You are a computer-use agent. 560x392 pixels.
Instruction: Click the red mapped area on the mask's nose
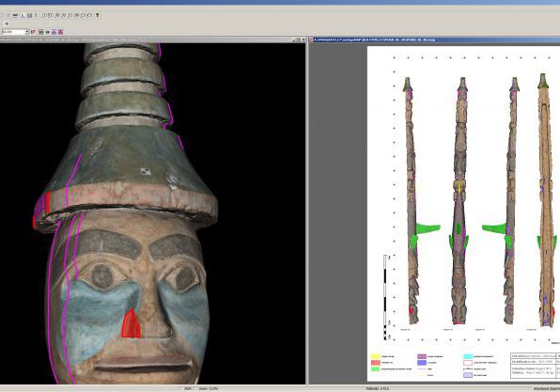131,323
